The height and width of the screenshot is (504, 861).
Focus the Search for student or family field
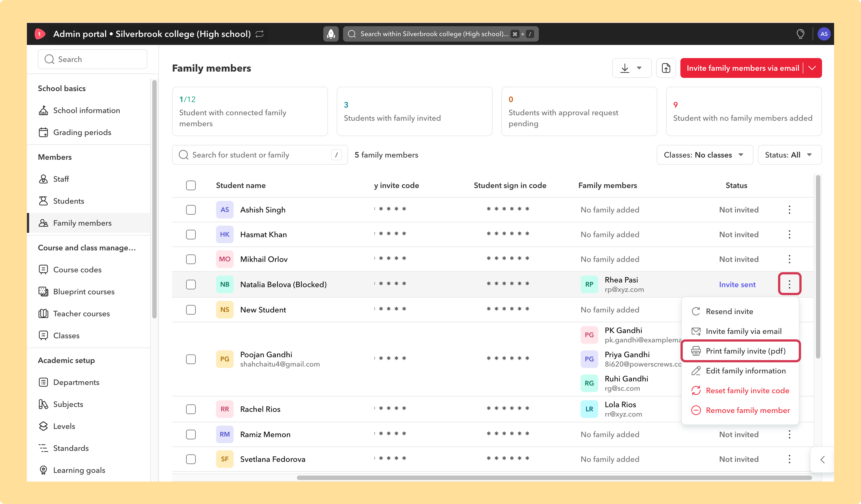click(x=260, y=155)
